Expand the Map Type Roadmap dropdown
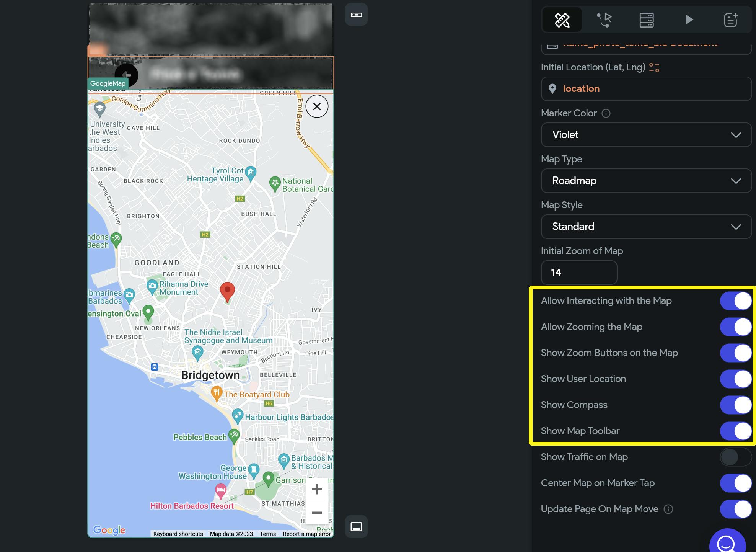This screenshot has height=552, width=756. coord(646,181)
